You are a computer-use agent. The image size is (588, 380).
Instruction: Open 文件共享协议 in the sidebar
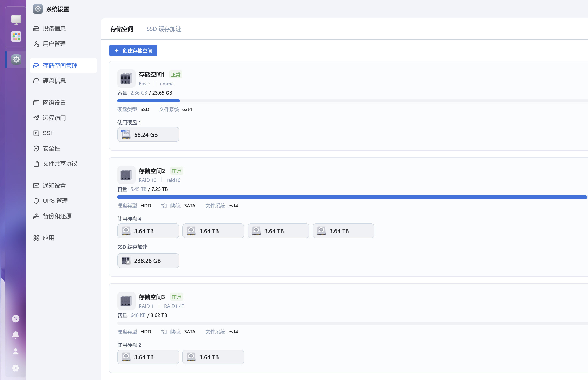coord(60,164)
